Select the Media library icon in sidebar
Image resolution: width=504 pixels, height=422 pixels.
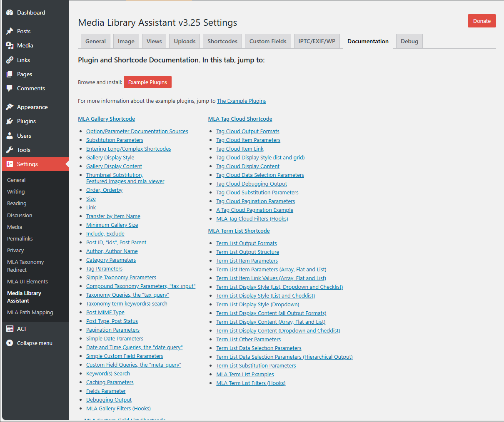[9, 45]
